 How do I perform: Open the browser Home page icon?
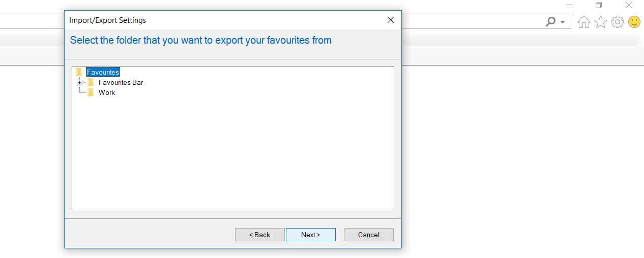(x=584, y=22)
